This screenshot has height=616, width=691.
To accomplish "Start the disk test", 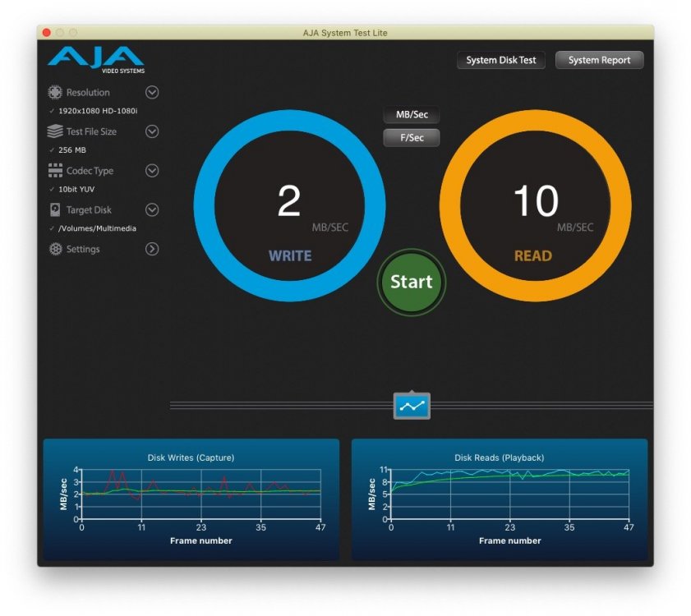I will (412, 282).
